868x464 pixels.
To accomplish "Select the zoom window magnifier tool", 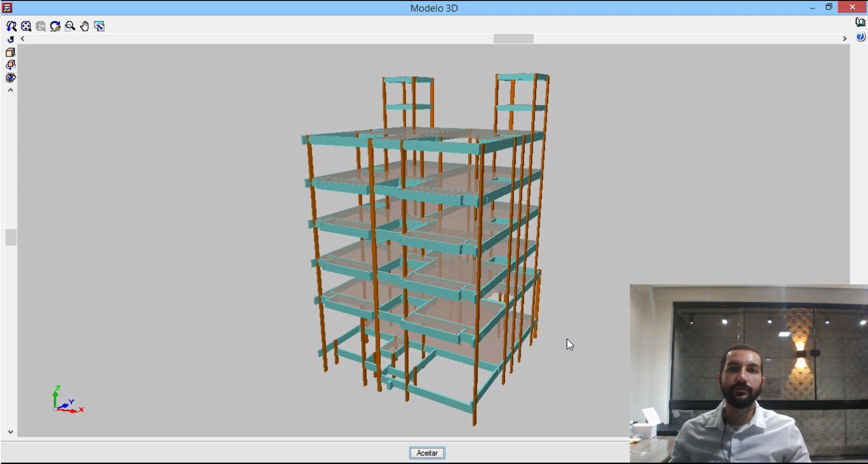I will tap(70, 26).
